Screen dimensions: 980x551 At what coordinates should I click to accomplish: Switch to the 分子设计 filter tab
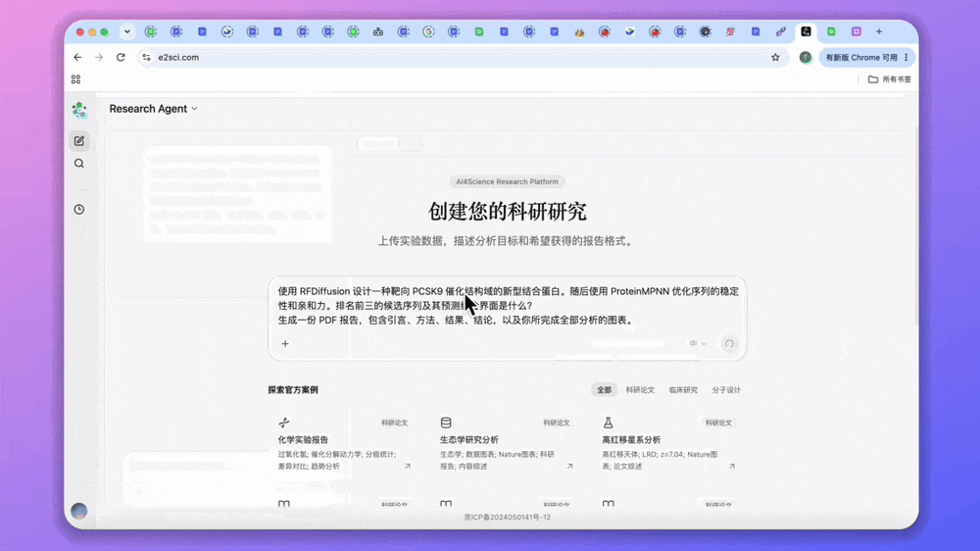click(726, 389)
